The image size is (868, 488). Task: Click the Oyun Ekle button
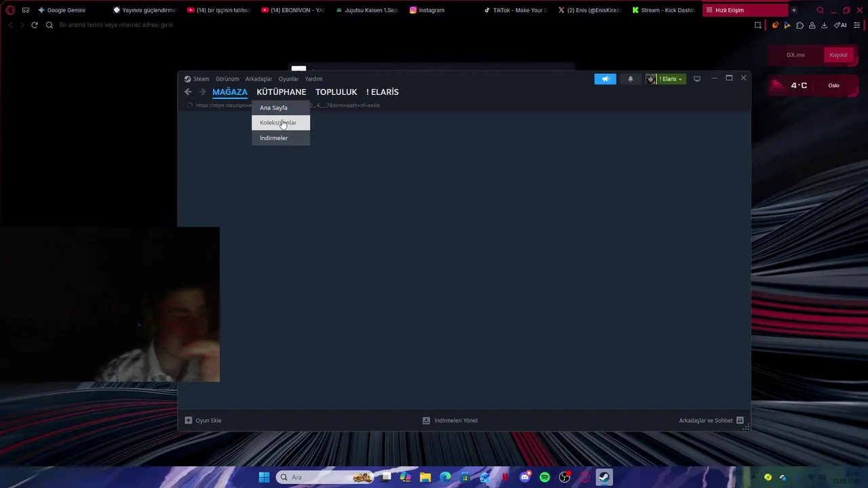[x=203, y=420]
